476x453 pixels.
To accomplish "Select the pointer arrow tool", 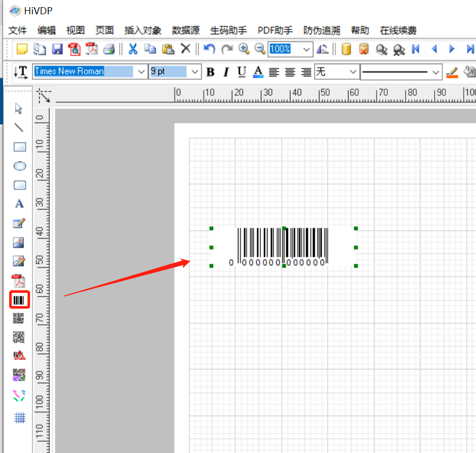I will tap(19, 109).
